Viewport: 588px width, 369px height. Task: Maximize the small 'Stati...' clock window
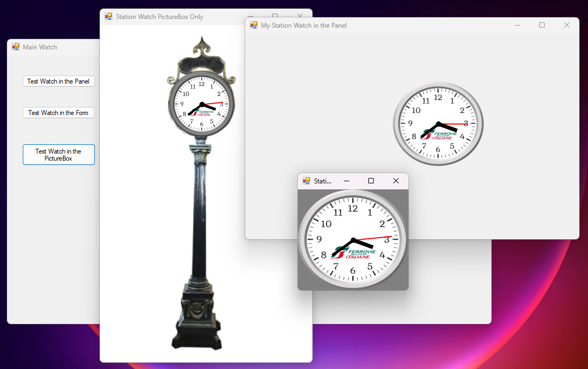(x=371, y=181)
